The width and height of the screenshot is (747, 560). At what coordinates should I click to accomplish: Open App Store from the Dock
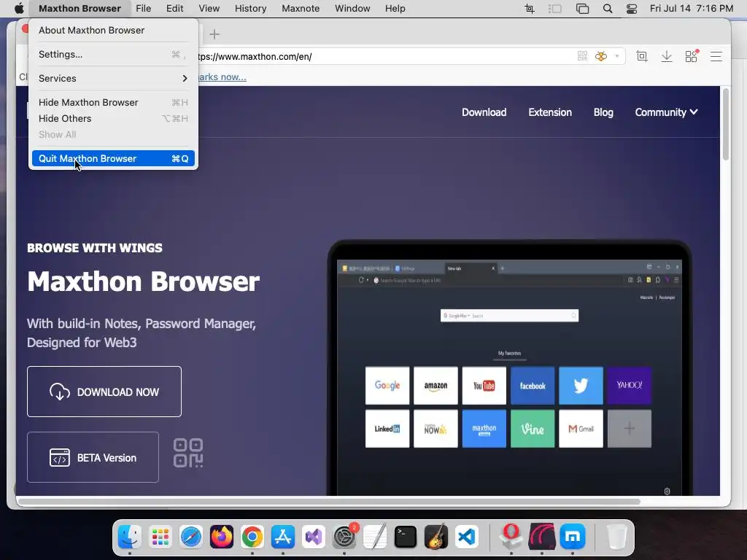click(x=283, y=537)
